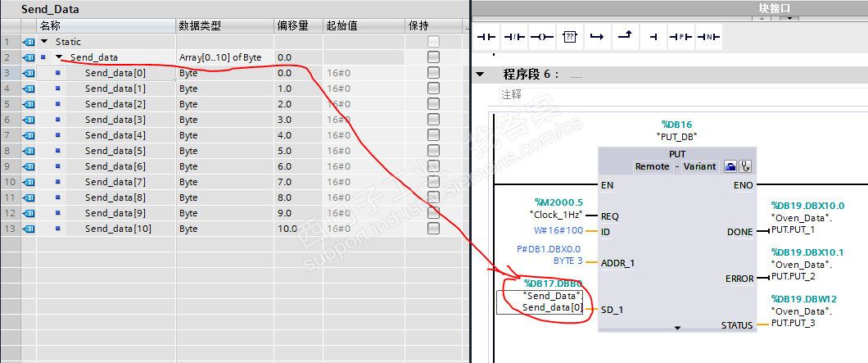
Task: Open the Variant dropdown on the PUT block
Action: coord(699,166)
